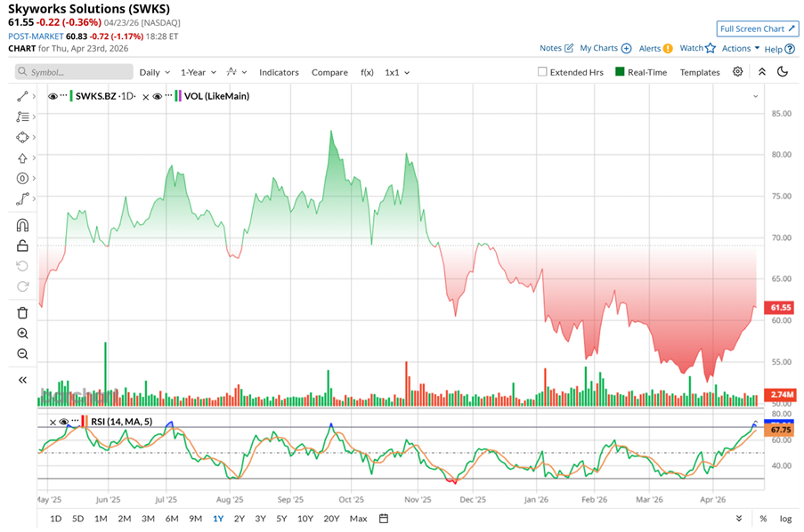Open chart settings gear
Viewport: 804px width, 532px height.
(x=737, y=72)
